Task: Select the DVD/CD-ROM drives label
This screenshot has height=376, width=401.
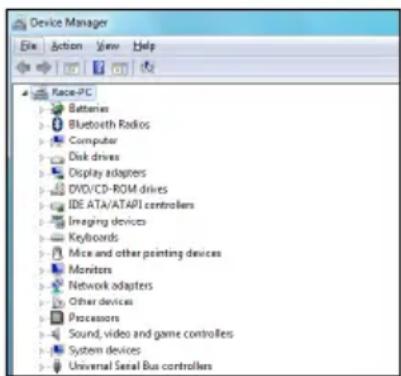Action: point(118,189)
